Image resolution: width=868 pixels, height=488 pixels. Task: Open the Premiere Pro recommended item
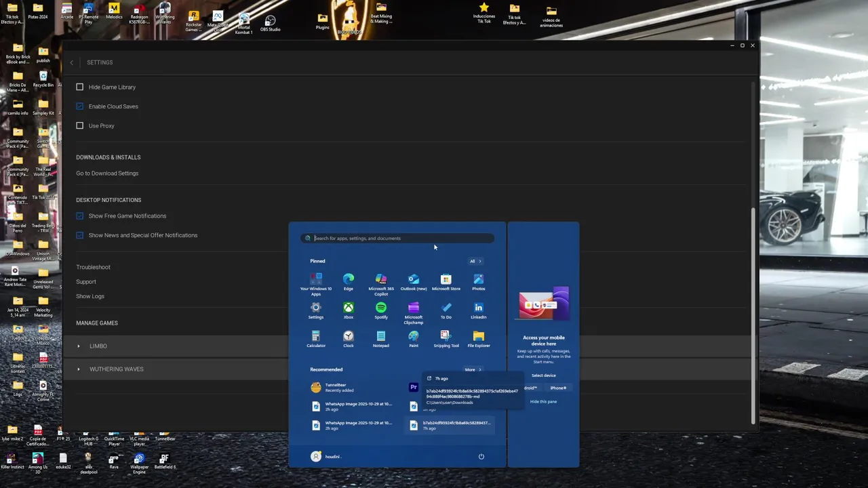click(414, 388)
